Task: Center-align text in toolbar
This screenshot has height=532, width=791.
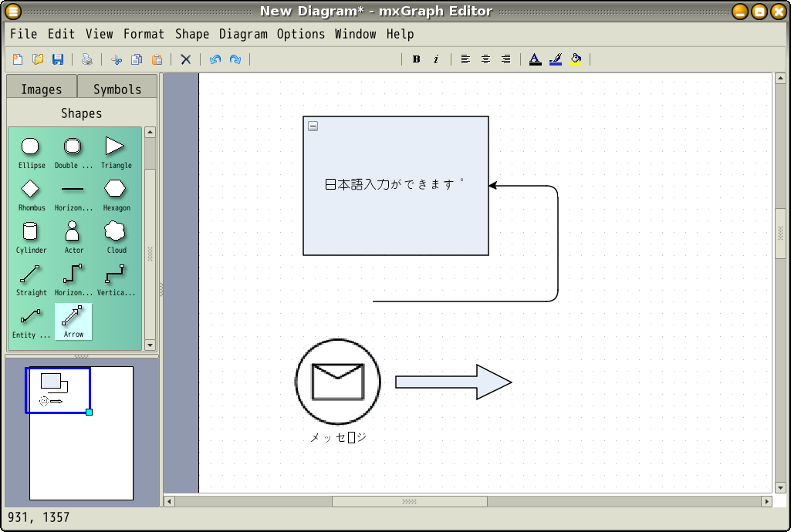Action: point(486,59)
